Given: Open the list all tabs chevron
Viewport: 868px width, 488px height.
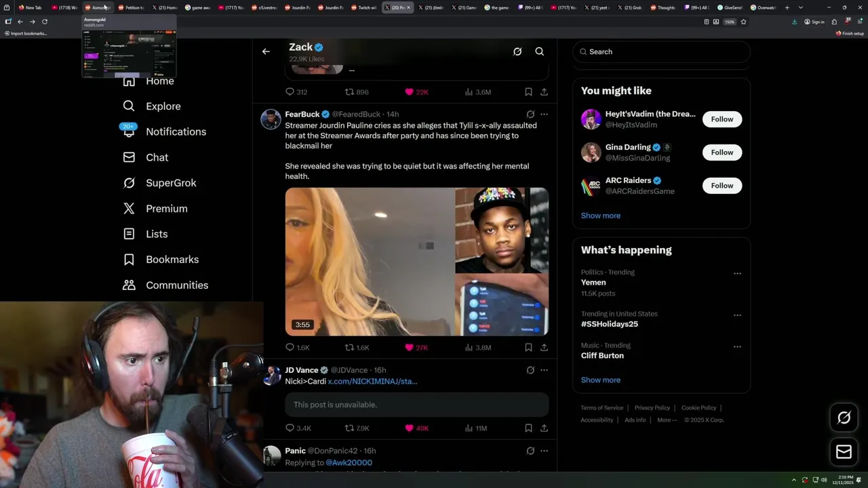Looking at the screenshot, I should [801, 7].
